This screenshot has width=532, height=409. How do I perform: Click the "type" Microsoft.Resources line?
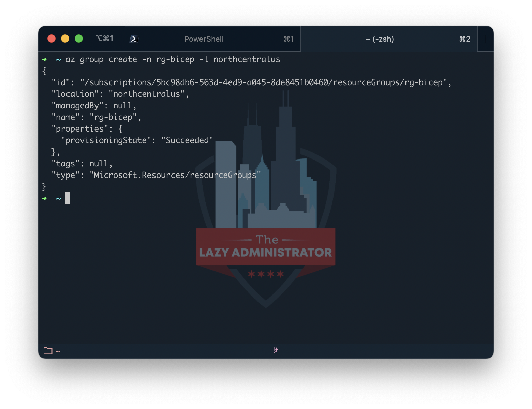(x=156, y=175)
